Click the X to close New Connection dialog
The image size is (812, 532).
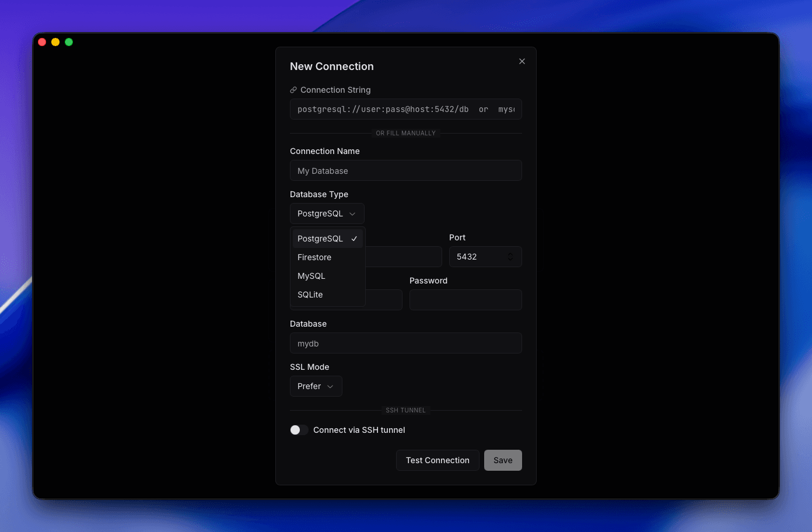coord(521,61)
